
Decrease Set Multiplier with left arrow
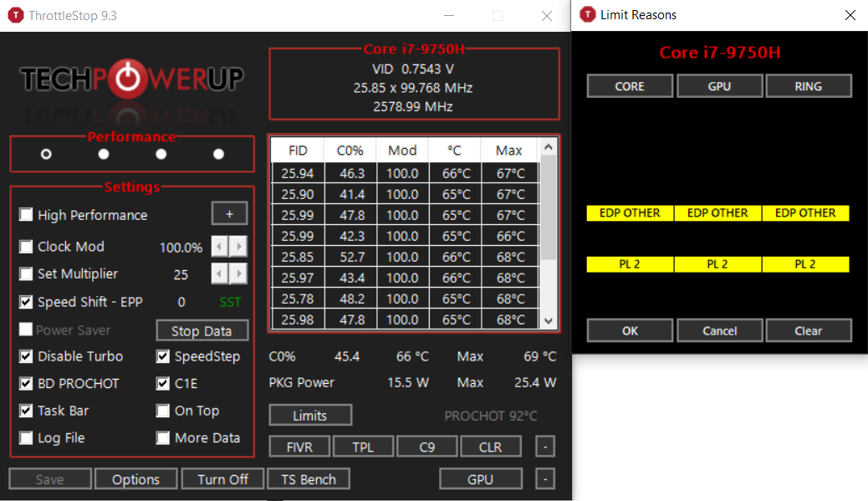pos(220,274)
